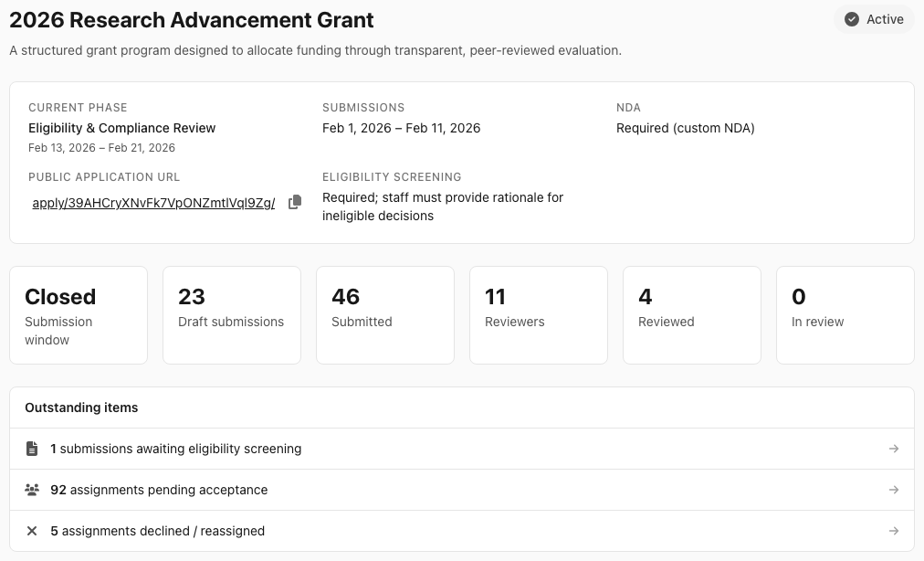Click the 23 Draft submissions card

click(x=231, y=314)
